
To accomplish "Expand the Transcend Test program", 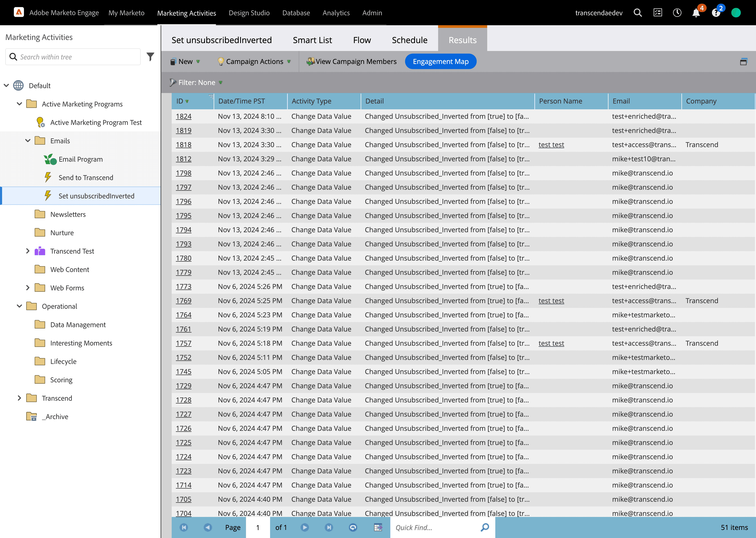I will tap(28, 251).
